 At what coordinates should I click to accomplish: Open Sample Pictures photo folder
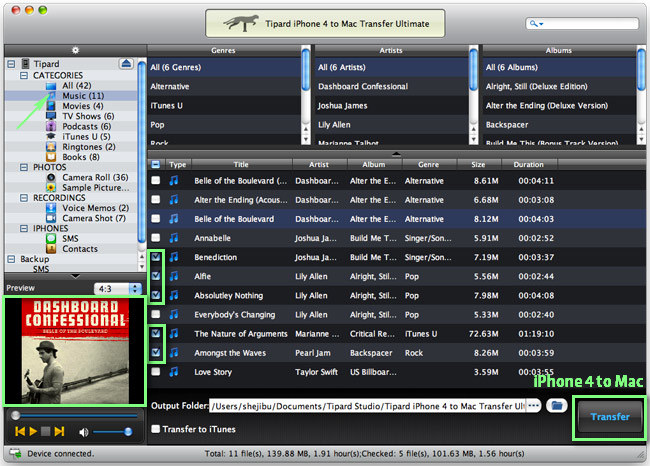click(x=96, y=188)
